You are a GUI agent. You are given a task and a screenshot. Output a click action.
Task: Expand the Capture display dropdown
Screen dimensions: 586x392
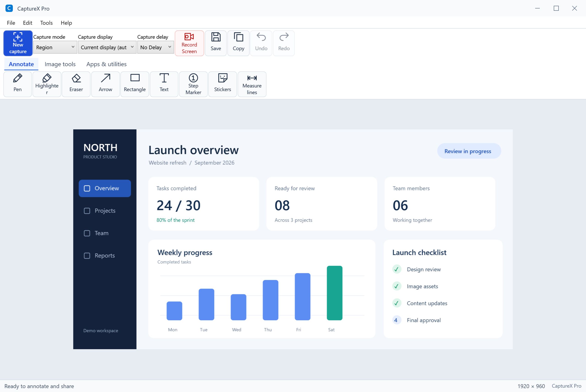pos(107,47)
